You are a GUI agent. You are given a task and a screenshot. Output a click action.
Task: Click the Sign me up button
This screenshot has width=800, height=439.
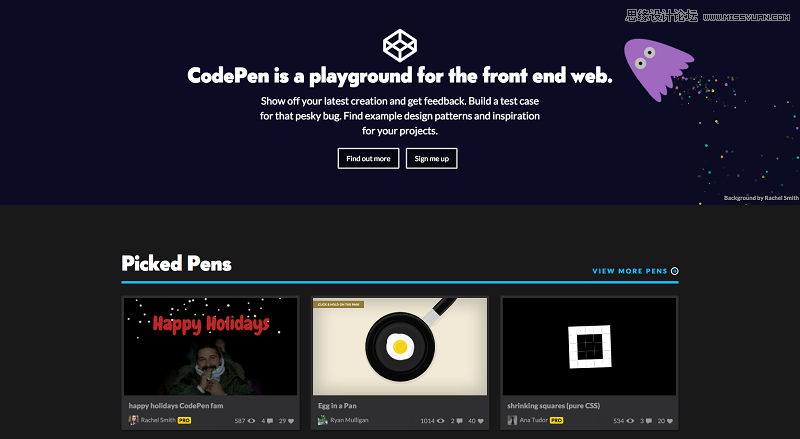(432, 158)
